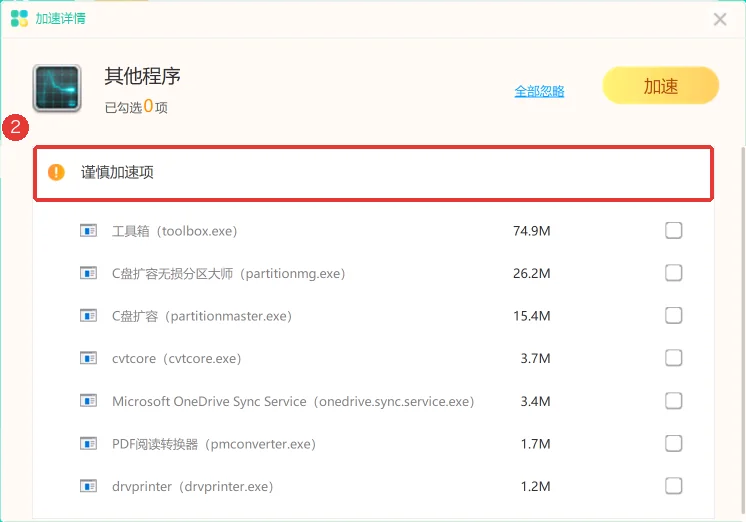Click the 74.9M memory value
Screen dimensions: 746x522
(x=531, y=231)
